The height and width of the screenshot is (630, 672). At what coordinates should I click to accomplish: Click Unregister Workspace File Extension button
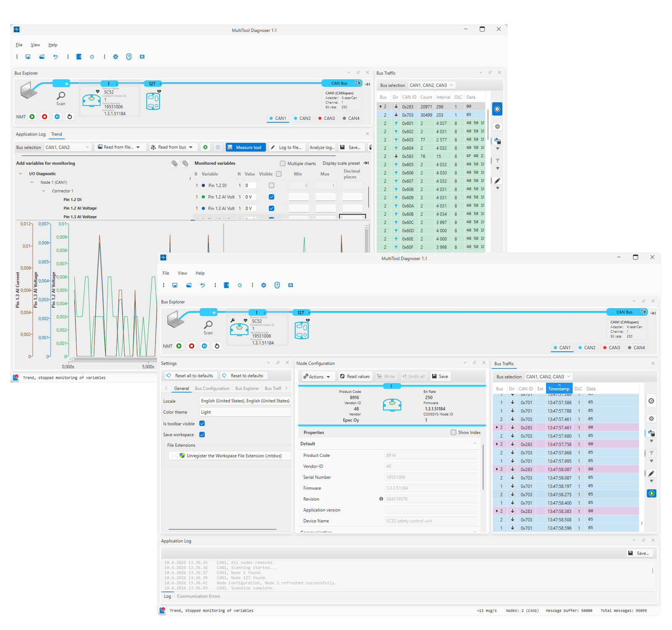[230, 456]
